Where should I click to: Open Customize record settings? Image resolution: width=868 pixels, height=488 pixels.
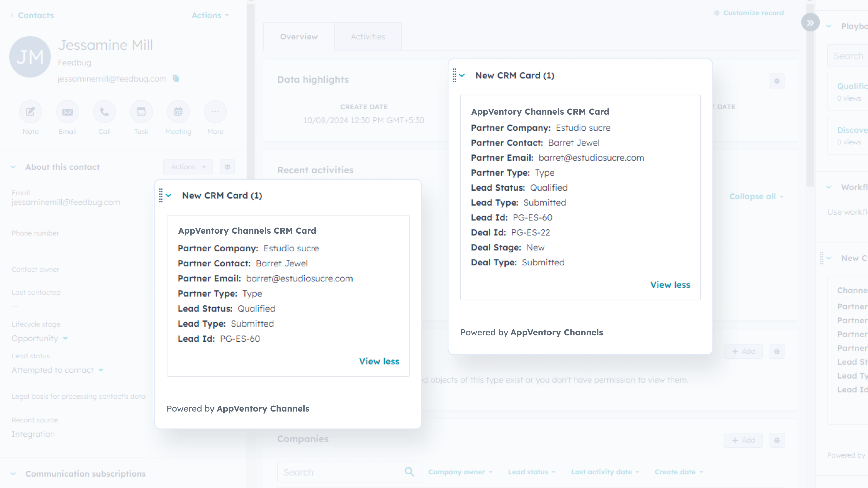pyautogui.click(x=749, y=13)
